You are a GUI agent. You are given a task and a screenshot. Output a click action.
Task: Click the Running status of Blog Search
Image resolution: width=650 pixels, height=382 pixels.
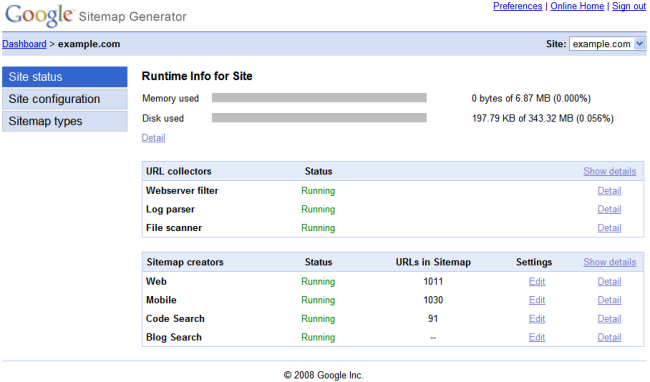click(318, 337)
